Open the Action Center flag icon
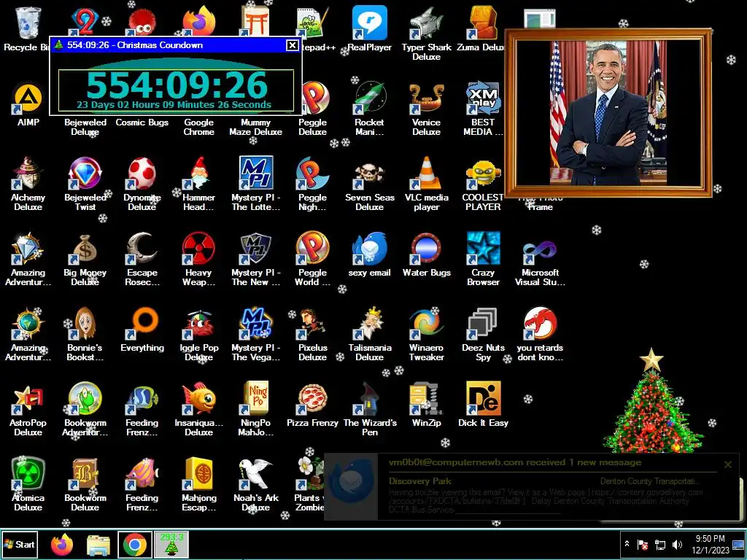The width and height of the screenshot is (747, 560). (643, 544)
